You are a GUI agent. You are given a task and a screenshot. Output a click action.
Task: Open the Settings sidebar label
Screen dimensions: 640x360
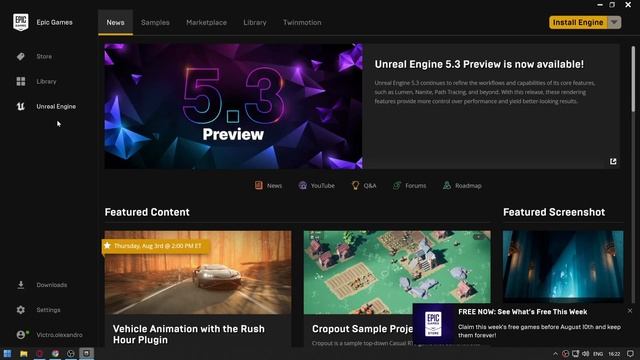48,310
